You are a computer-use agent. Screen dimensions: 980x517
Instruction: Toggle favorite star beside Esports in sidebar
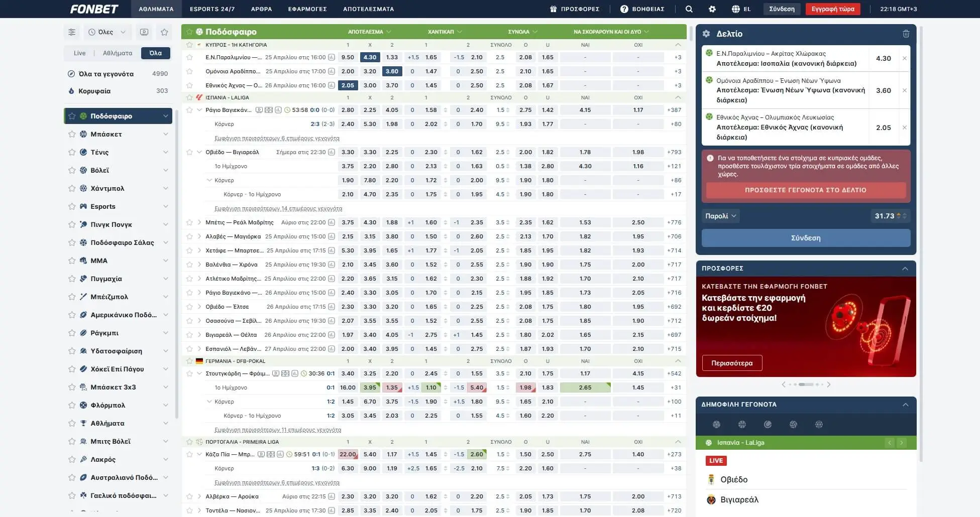(x=72, y=206)
